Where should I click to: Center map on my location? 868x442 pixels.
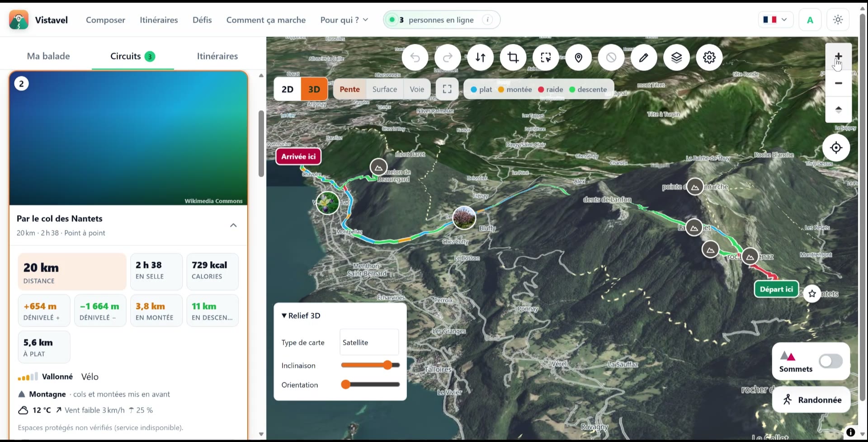pos(836,147)
